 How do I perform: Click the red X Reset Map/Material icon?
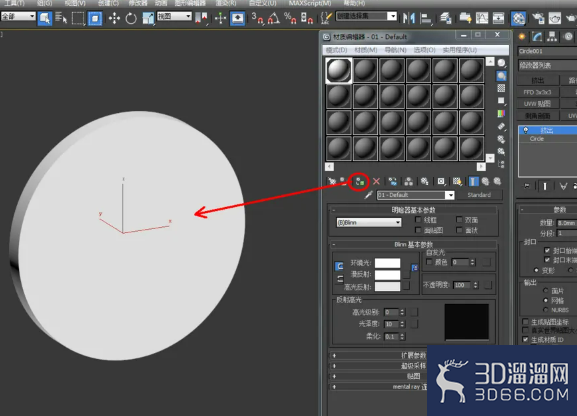click(376, 181)
